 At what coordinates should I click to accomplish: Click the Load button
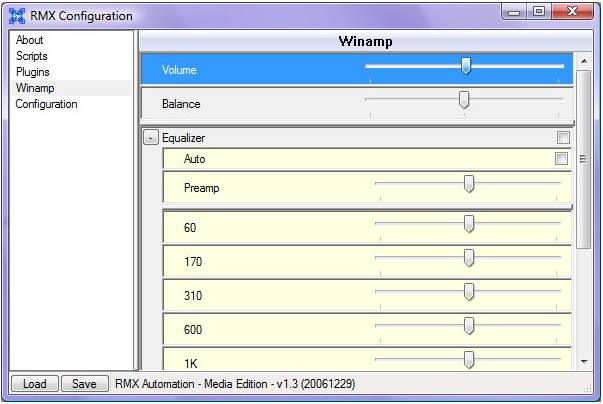[x=35, y=384]
